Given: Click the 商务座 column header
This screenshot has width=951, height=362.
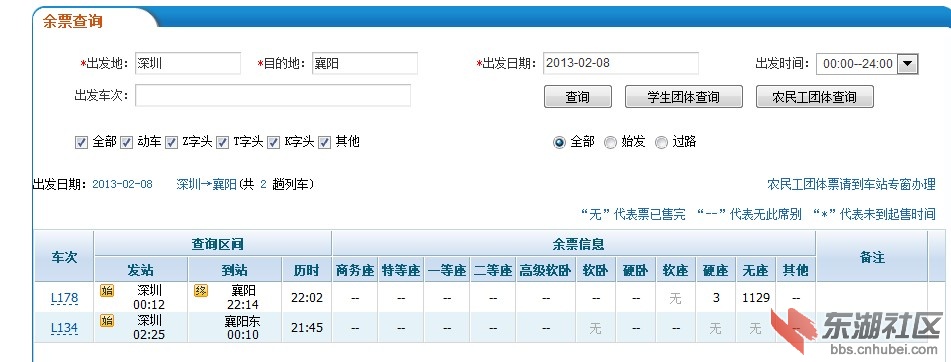Looking at the screenshot, I should pos(355,270).
